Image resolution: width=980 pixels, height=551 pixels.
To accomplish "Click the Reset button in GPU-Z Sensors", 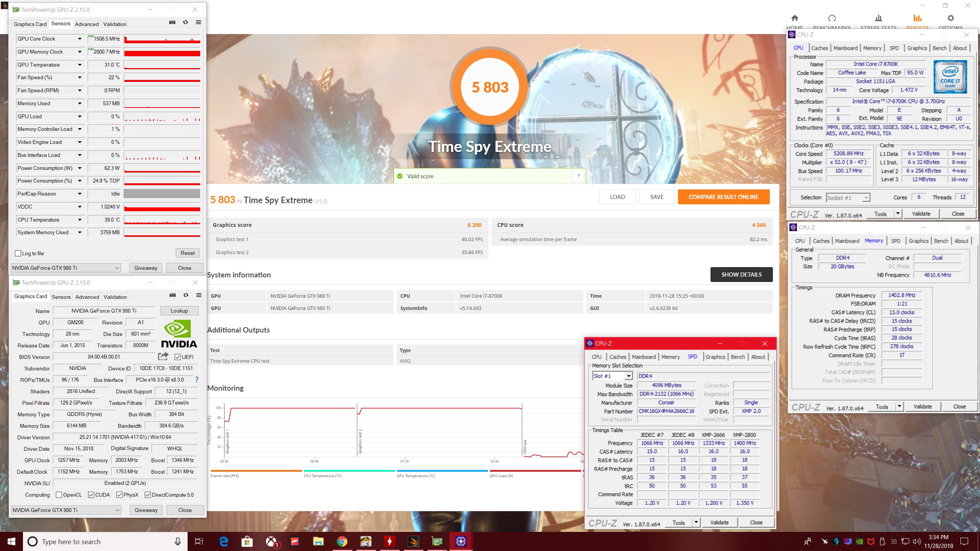I will click(188, 253).
